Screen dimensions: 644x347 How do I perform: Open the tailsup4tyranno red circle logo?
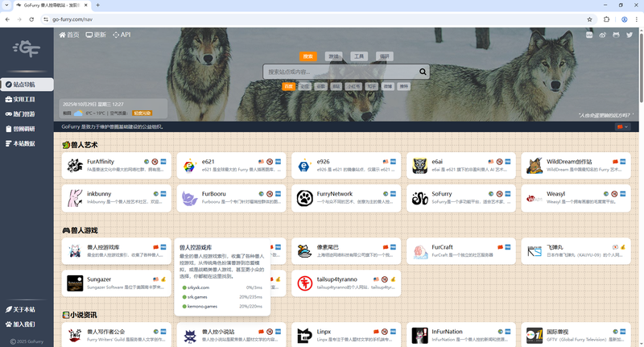click(x=304, y=283)
